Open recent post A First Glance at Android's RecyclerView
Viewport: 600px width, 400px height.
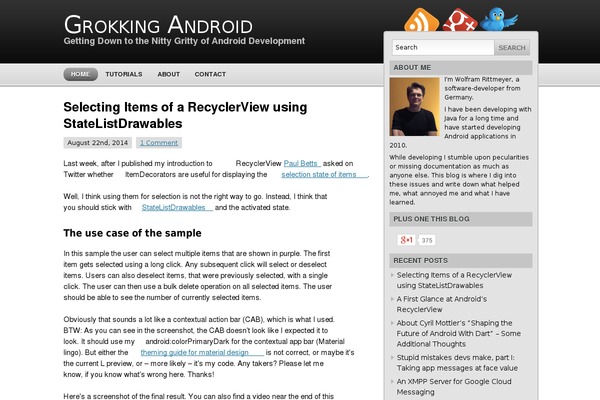(x=442, y=304)
